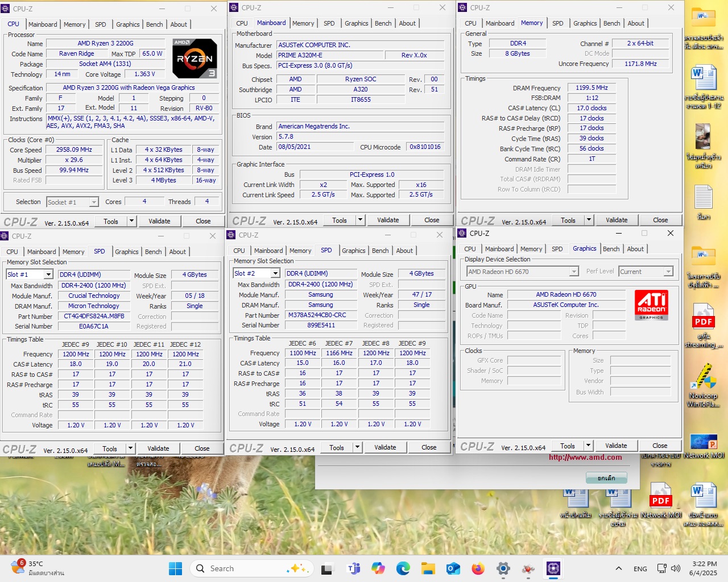Open network status in system tray
The image size is (728, 582).
click(662, 568)
